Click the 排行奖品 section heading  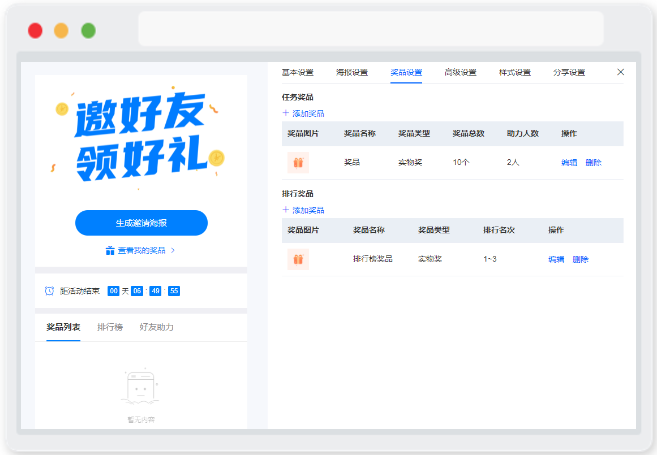coord(297,194)
